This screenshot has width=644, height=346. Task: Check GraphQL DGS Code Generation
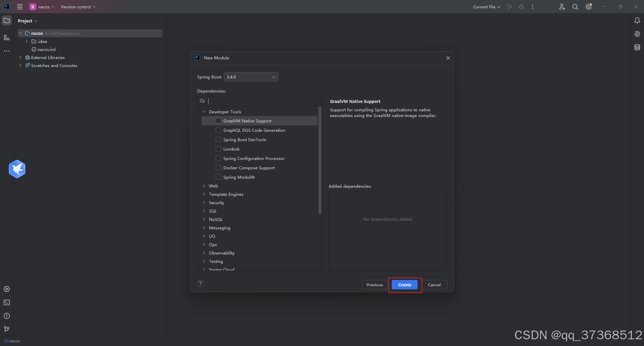[x=218, y=130]
